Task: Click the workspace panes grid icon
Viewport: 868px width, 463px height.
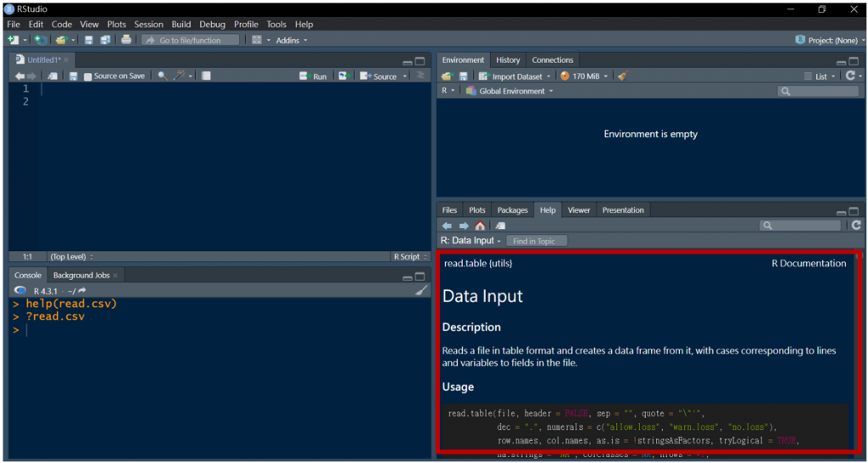Action: [256, 40]
